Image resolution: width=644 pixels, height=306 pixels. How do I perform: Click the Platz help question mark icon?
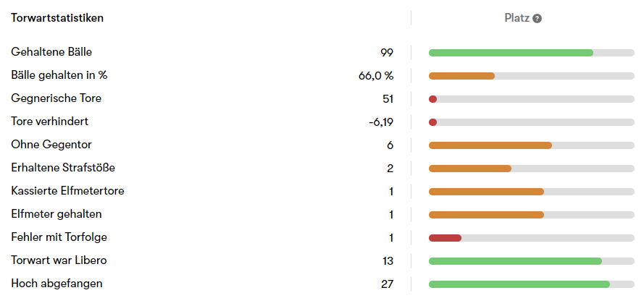(537, 19)
